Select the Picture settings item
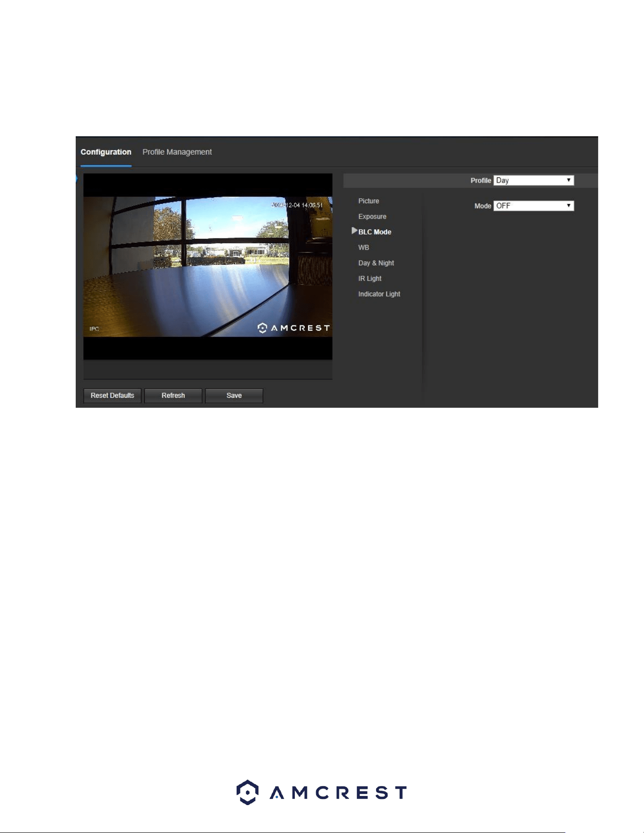The width and height of the screenshot is (644, 833). (x=369, y=201)
